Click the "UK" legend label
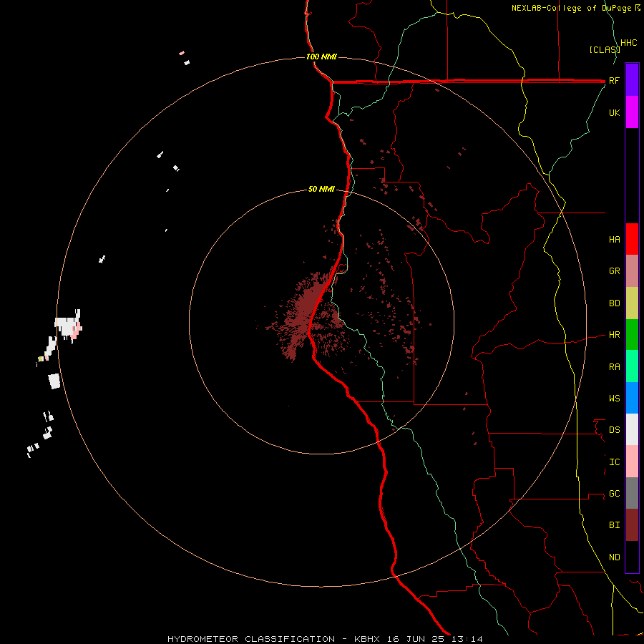Screen dimensions: 644x644 pos(615,113)
